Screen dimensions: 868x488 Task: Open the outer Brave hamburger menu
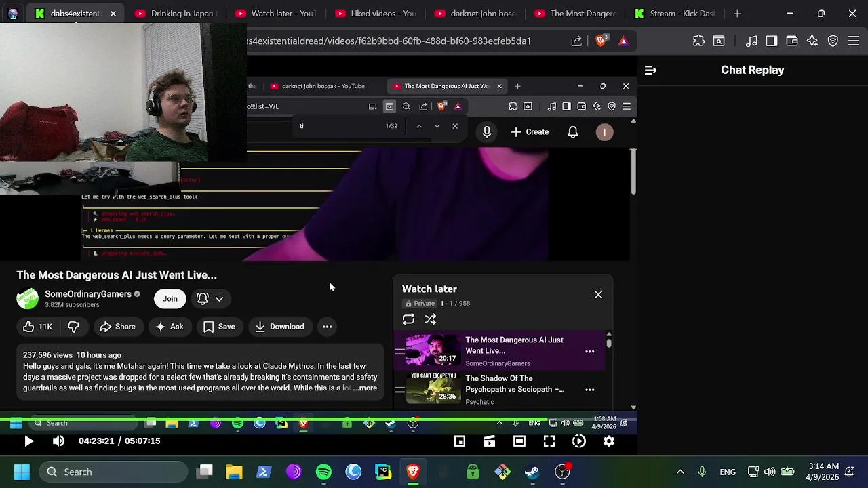(854, 41)
